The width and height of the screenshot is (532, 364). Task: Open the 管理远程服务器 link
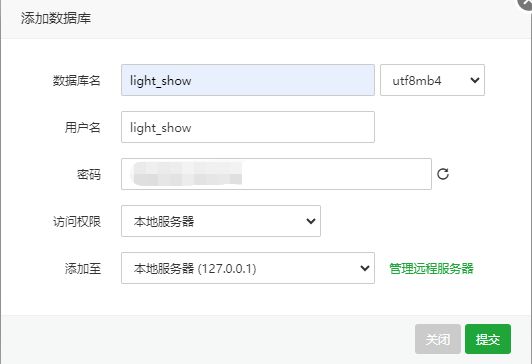pyautogui.click(x=431, y=268)
